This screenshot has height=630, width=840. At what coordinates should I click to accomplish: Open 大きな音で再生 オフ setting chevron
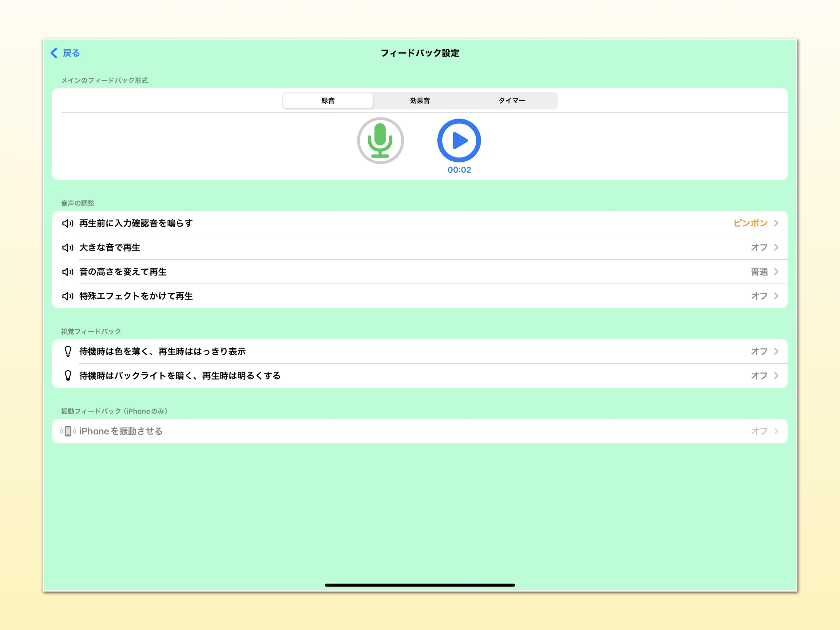(x=776, y=248)
